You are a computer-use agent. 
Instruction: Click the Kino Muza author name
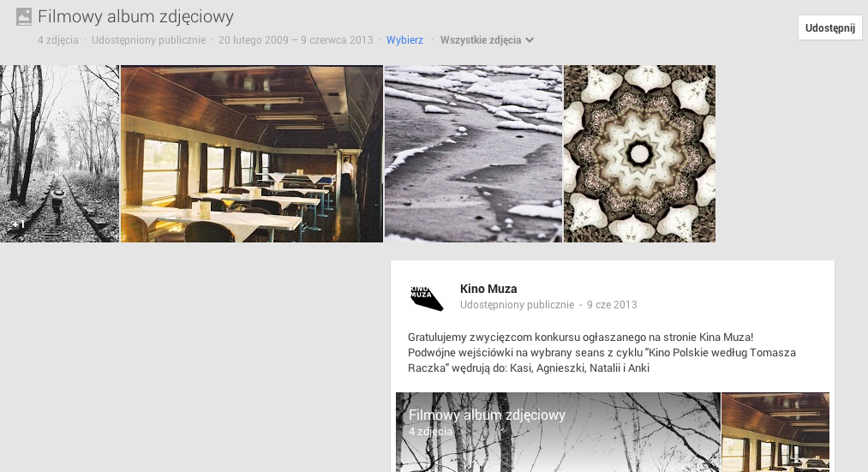(488, 289)
